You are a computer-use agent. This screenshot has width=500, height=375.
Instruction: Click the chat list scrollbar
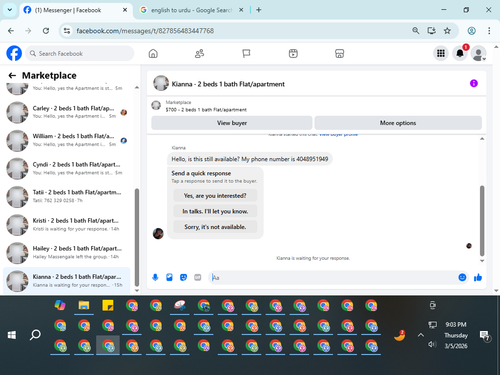[137, 237]
